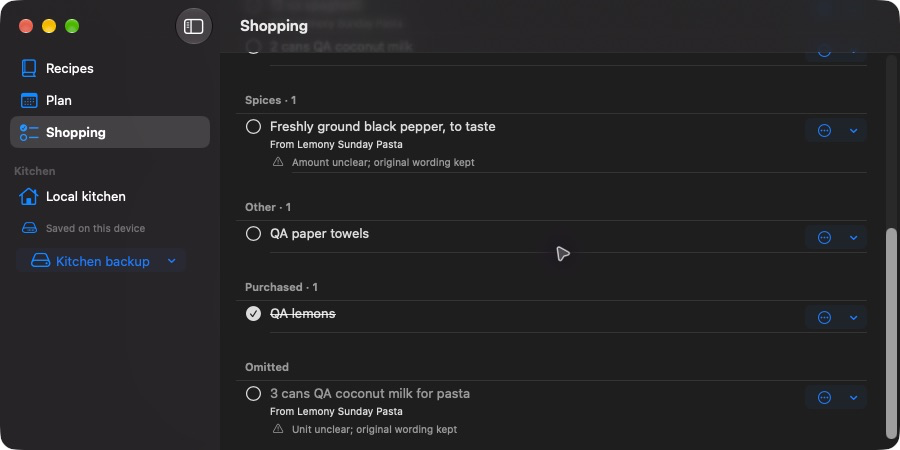Open more options for QA lemons
The image size is (900, 450).
point(824,317)
